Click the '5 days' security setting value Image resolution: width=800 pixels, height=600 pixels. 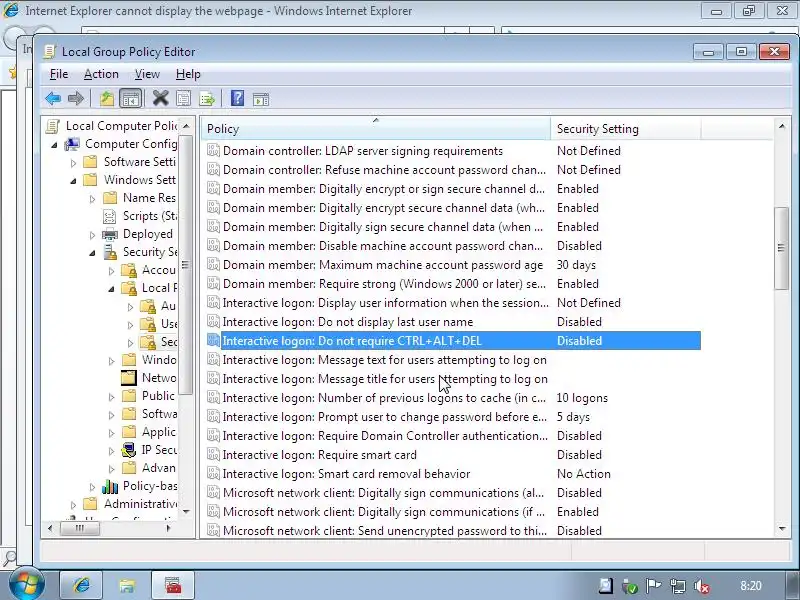point(573,417)
